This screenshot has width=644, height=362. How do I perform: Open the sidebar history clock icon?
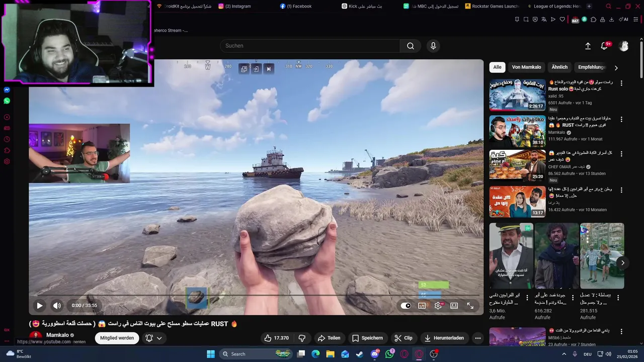click(x=7, y=139)
